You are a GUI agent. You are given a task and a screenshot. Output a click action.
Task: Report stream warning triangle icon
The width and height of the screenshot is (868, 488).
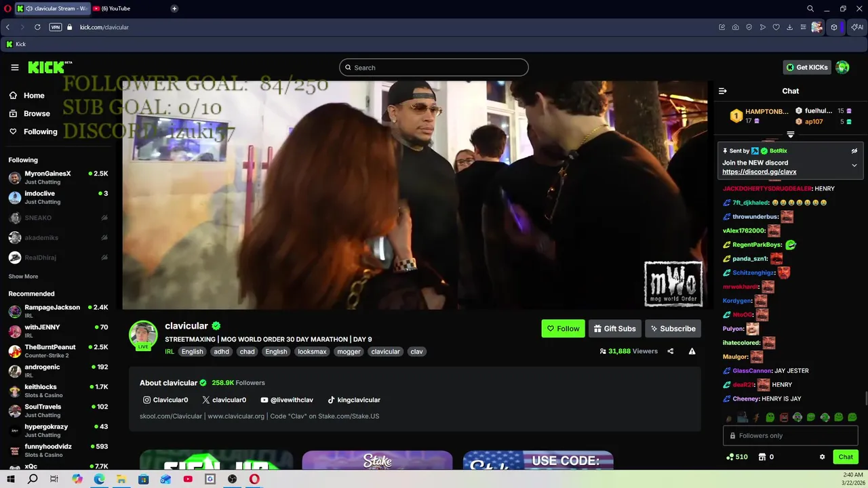(x=692, y=351)
